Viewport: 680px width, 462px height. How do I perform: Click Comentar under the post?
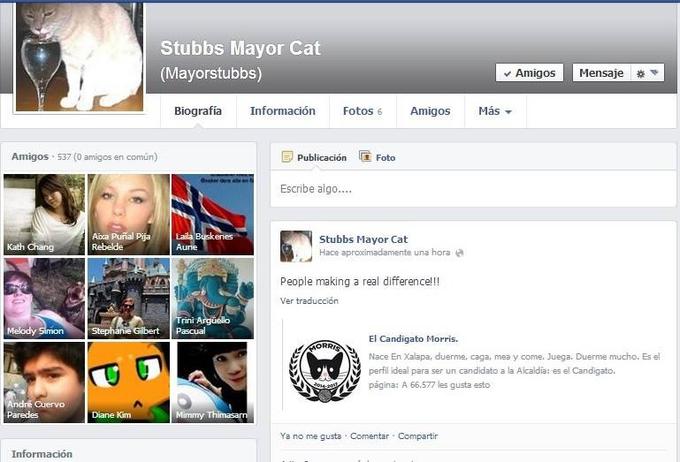369,436
